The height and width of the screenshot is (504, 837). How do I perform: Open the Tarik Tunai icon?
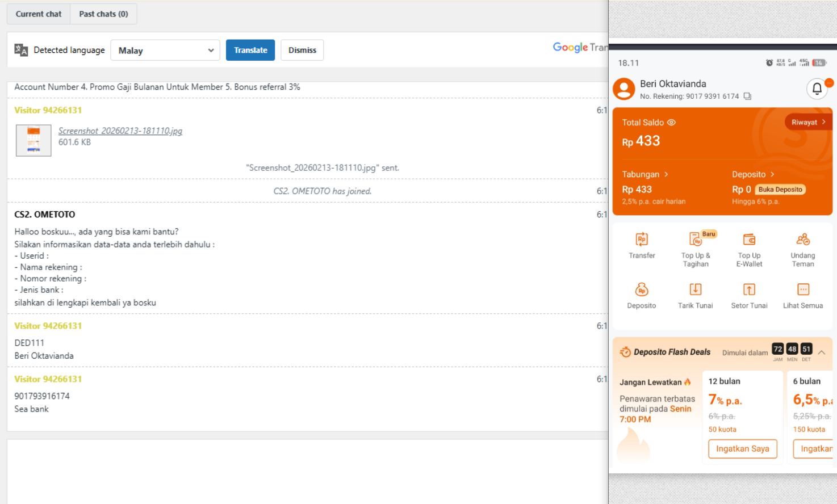coord(696,289)
